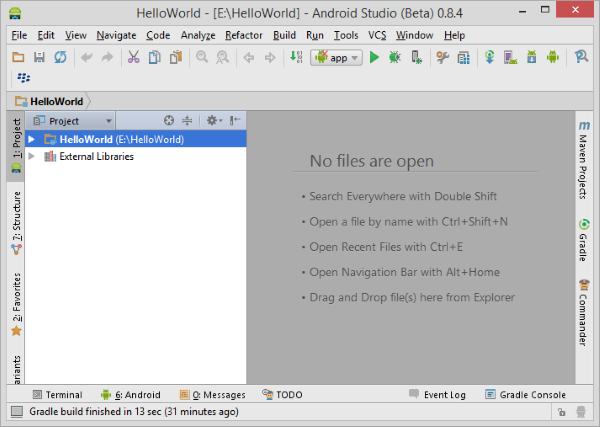The image size is (600, 427).
Task: Open the Gradle Console
Action: tap(525, 394)
